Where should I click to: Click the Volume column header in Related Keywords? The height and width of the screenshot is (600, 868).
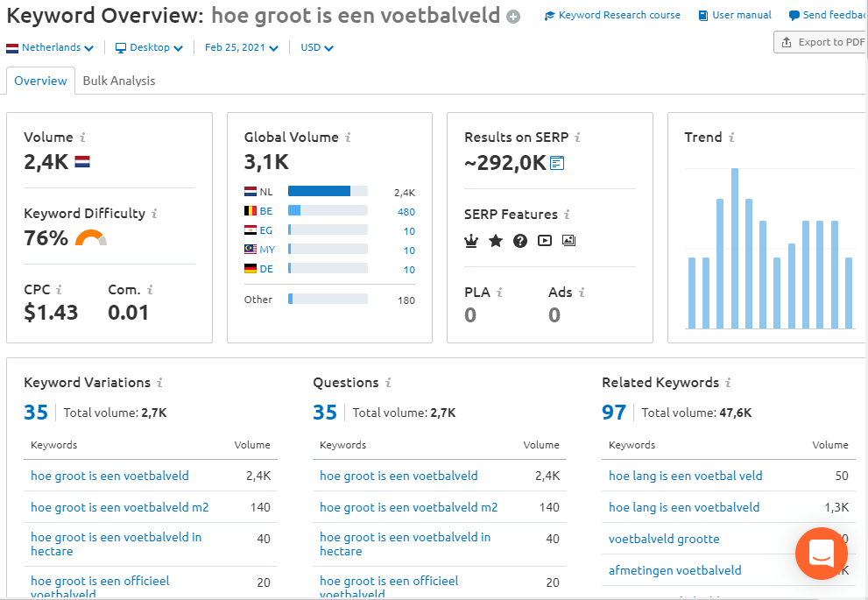point(830,445)
